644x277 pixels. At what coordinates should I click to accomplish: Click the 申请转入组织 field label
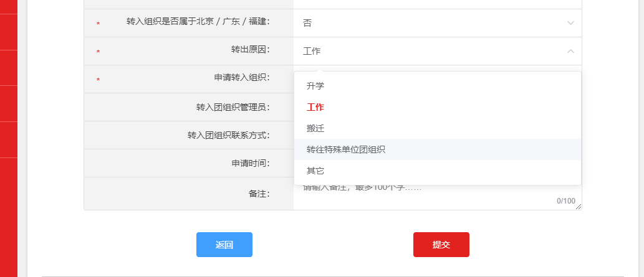point(241,78)
